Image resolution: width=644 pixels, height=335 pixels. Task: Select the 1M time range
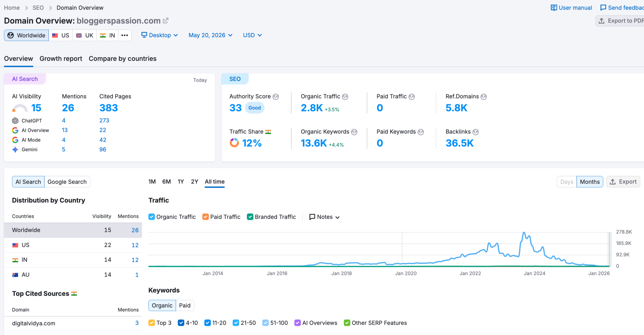[152, 182]
